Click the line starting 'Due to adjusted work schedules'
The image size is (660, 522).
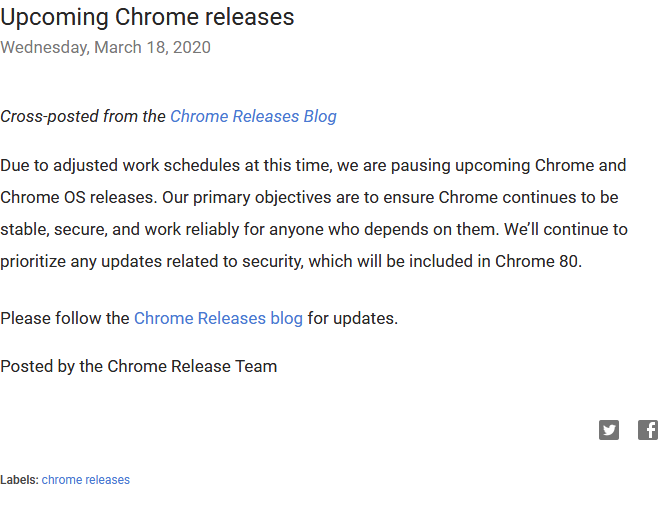click(313, 165)
